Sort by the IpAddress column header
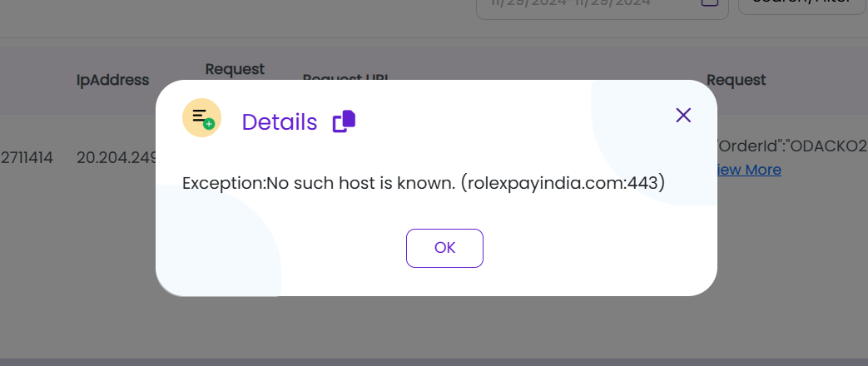This screenshot has height=366, width=868. pos(112,80)
